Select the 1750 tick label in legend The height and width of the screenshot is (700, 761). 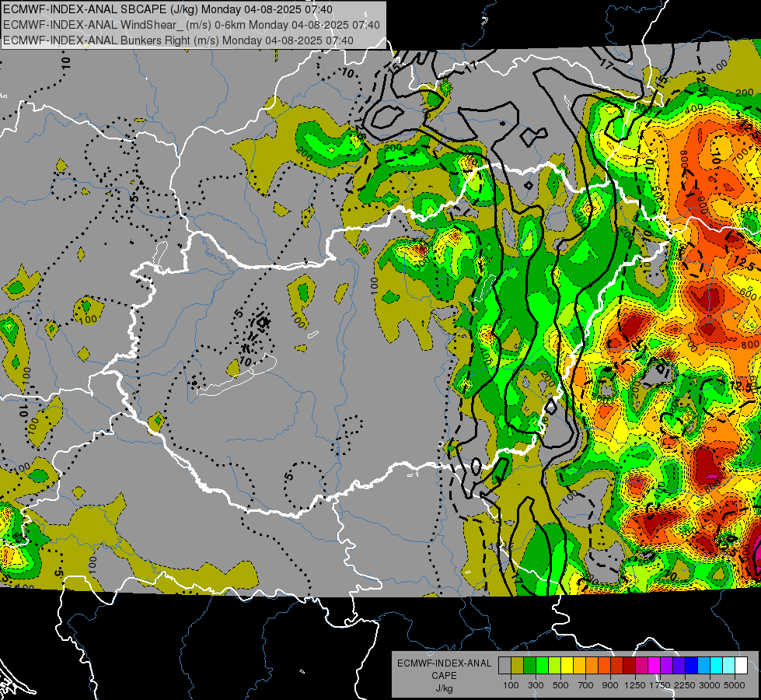pyautogui.click(x=660, y=685)
